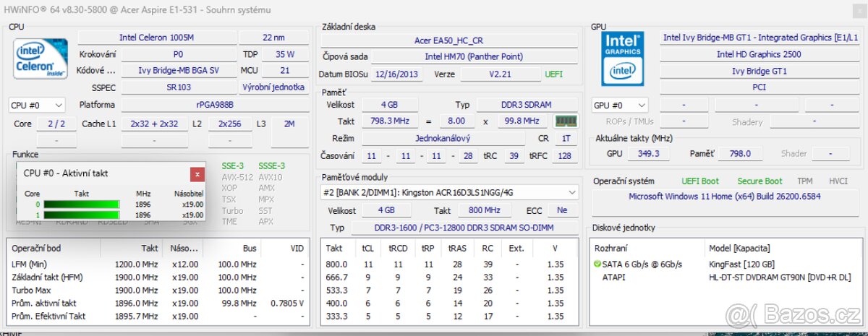
Task: Select the Turbo Max operating point row
Action: pos(158,290)
